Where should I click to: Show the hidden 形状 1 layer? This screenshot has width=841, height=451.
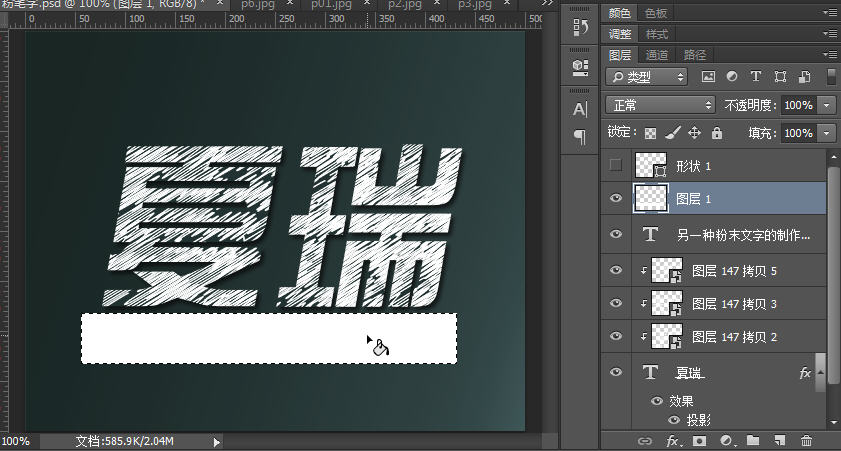(616, 165)
